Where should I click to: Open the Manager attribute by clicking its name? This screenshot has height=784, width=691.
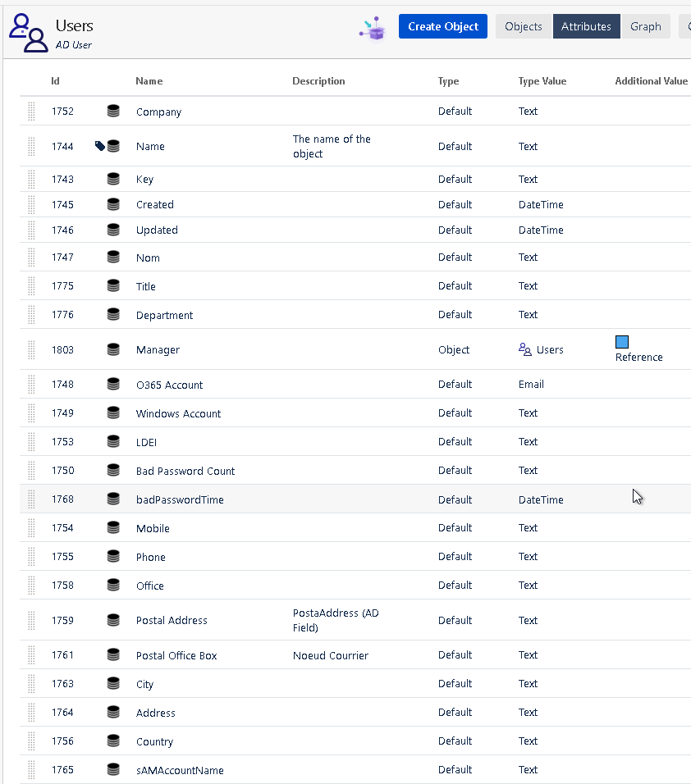point(158,349)
